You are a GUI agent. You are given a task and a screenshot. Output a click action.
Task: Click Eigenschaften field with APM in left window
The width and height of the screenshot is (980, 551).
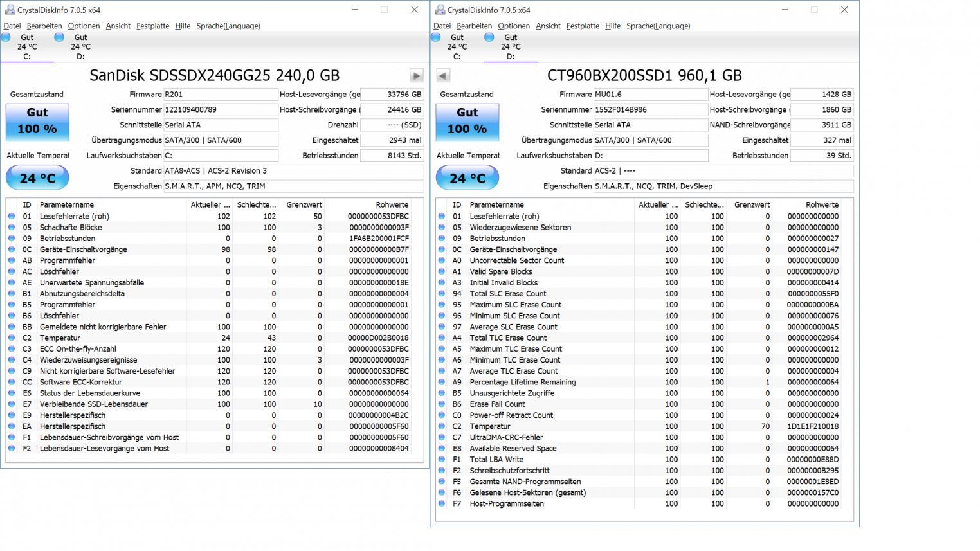click(294, 186)
